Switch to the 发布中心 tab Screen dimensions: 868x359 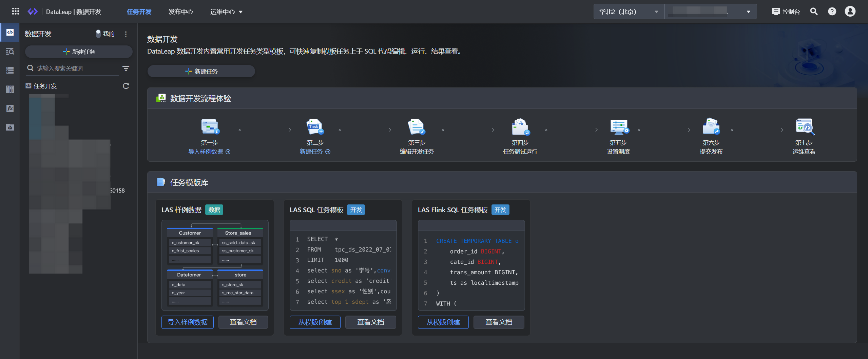180,12
